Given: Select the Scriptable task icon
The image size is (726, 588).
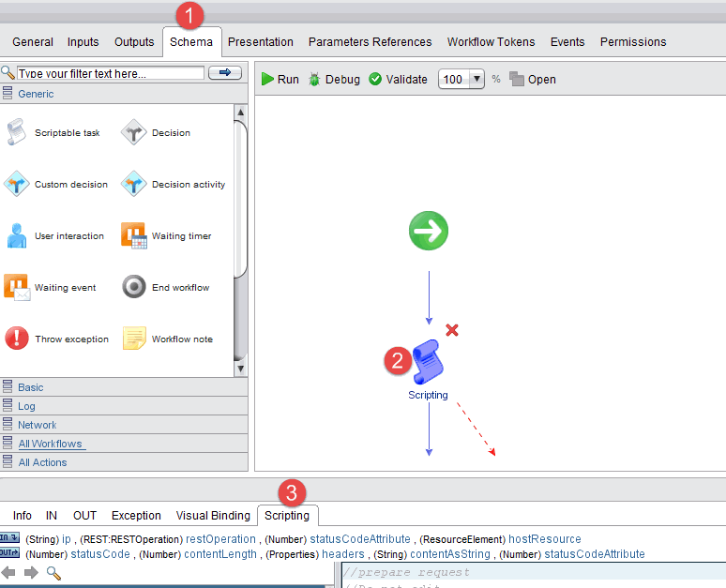Looking at the screenshot, I should click(16, 133).
